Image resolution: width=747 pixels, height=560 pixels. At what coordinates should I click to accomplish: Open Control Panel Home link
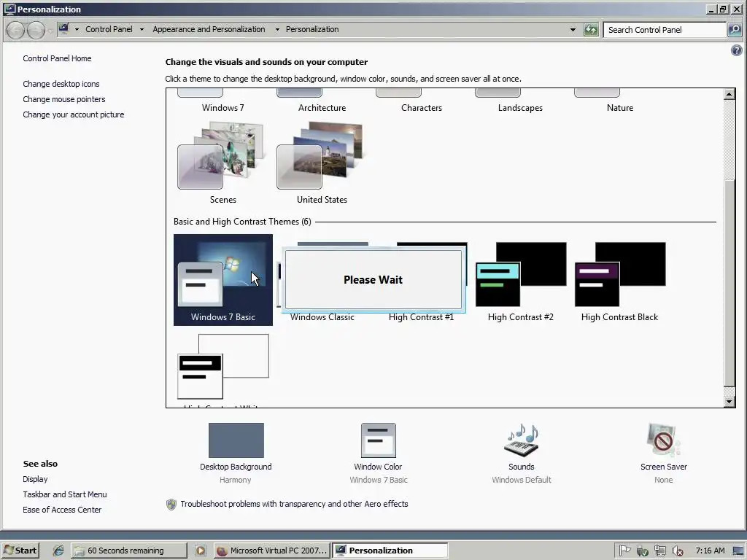[57, 58]
